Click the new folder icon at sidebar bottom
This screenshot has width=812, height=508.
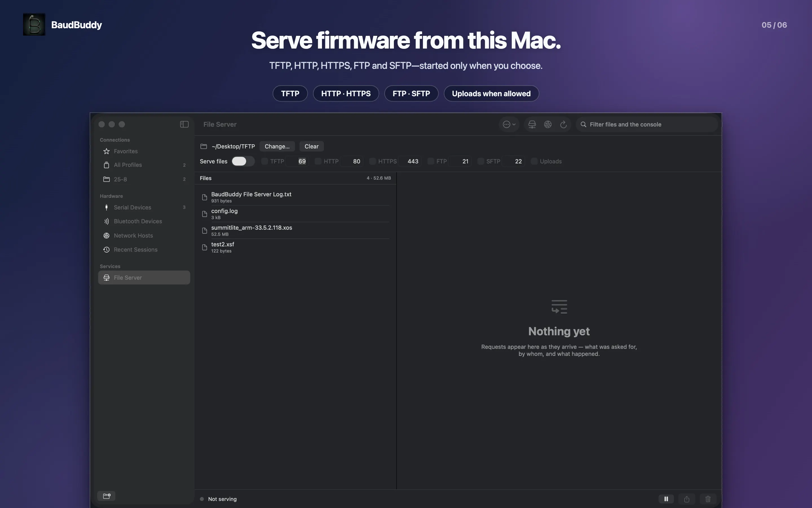(x=106, y=496)
